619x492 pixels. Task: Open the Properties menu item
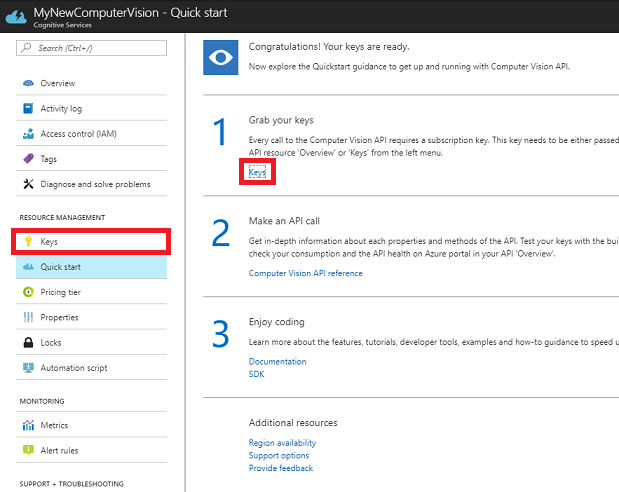click(59, 317)
